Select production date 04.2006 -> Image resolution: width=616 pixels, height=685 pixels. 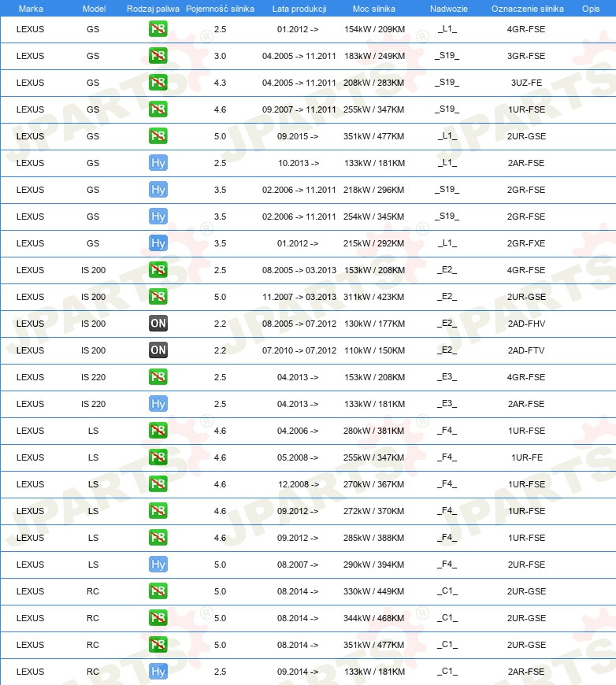tap(298, 431)
